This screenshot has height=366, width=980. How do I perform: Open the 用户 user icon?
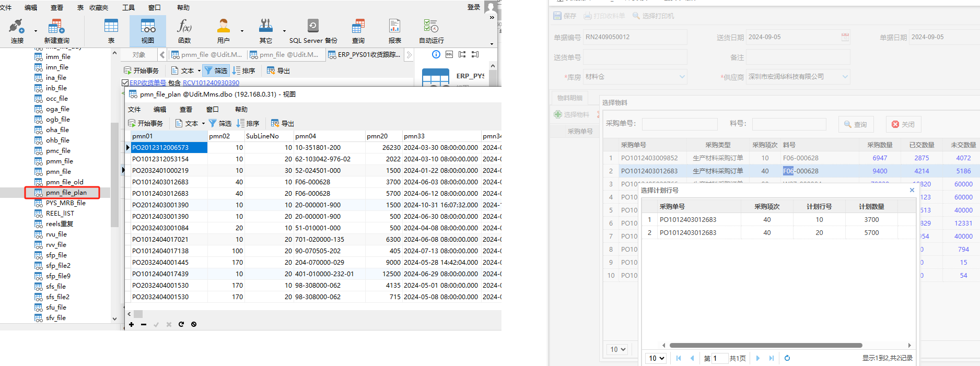224,26
